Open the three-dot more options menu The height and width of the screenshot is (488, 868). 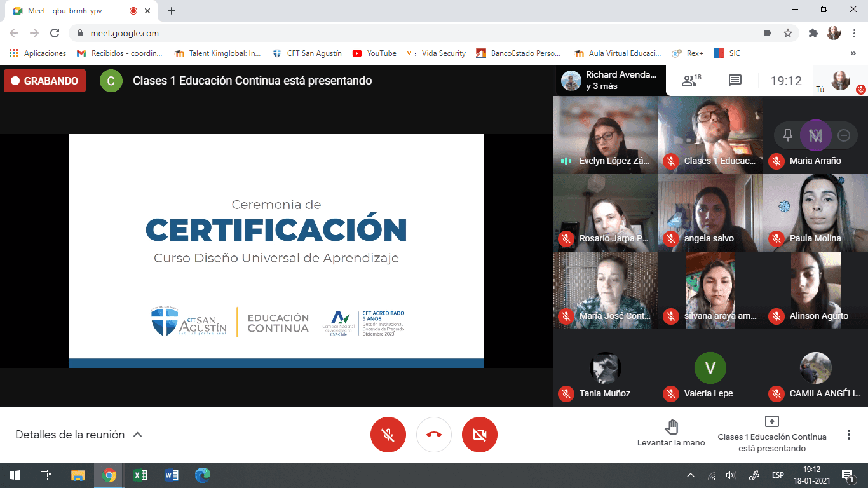pos(848,435)
